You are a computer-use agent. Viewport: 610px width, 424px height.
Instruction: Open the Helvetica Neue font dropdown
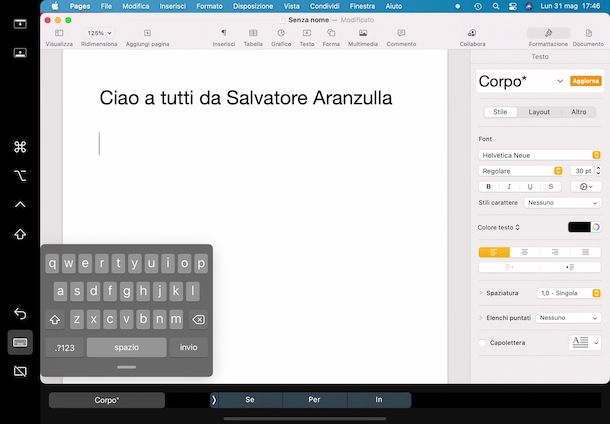(540, 155)
